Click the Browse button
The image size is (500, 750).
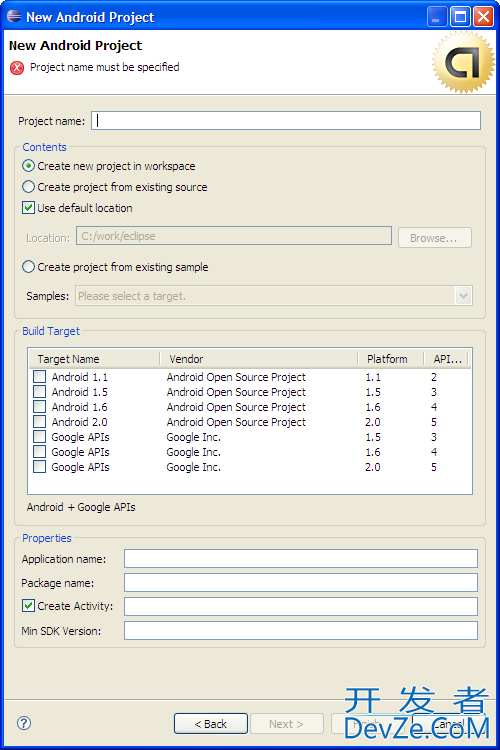[x=434, y=238]
